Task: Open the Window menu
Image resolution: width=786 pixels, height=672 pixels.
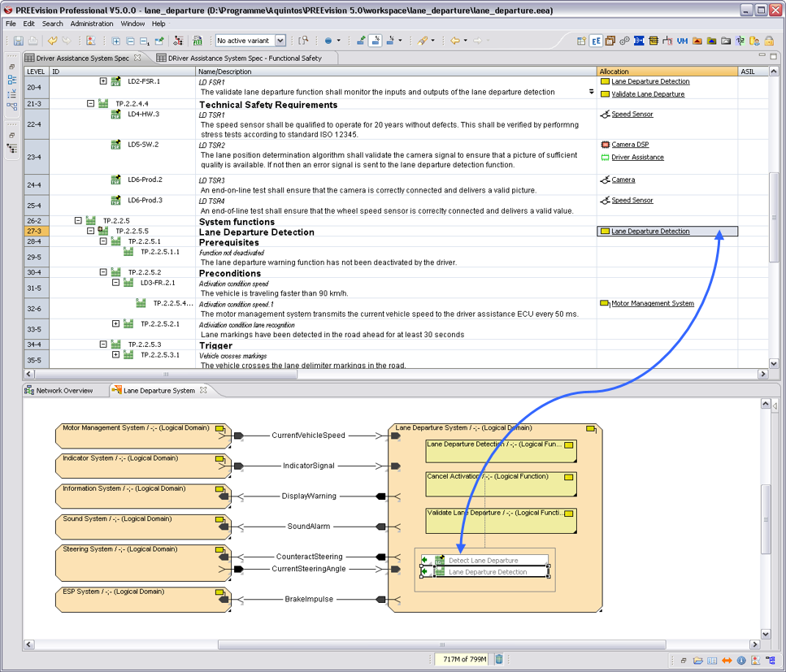Action: (x=132, y=24)
